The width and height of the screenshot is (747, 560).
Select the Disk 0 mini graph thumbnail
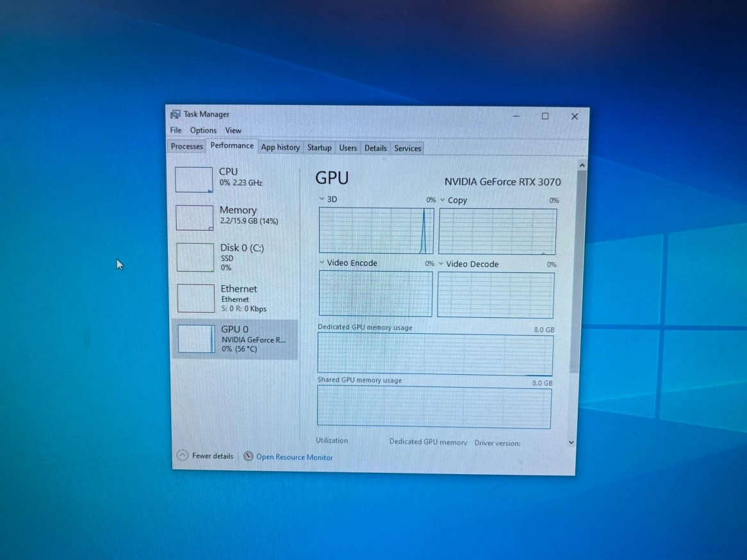pyautogui.click(x=195, y=258)
